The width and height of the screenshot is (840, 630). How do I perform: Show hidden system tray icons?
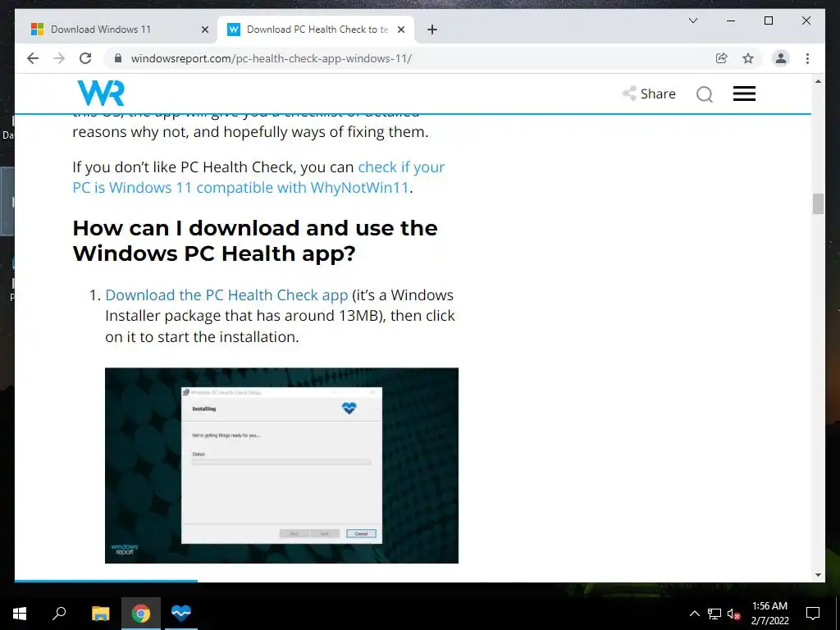pyautogui.click(x=694, y=614)
